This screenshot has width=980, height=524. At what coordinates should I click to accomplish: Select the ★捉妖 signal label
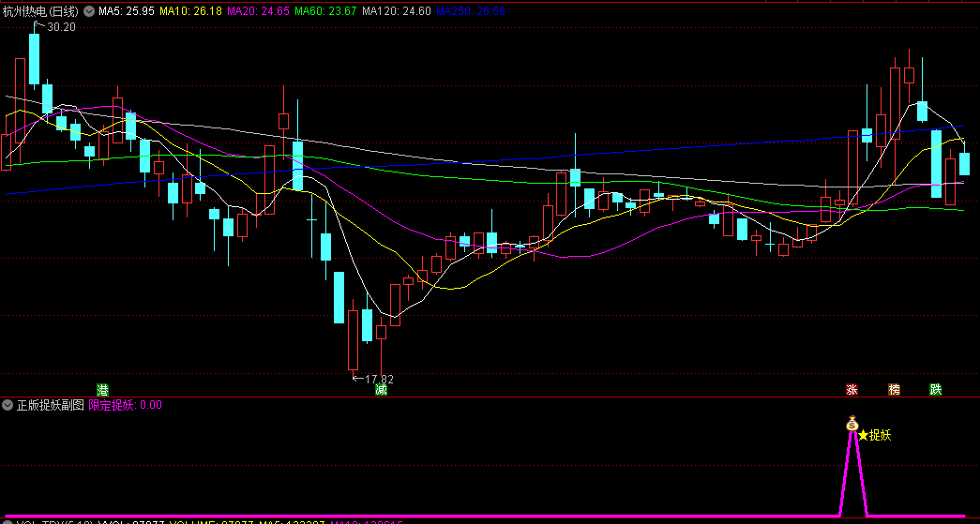(874, 435)
